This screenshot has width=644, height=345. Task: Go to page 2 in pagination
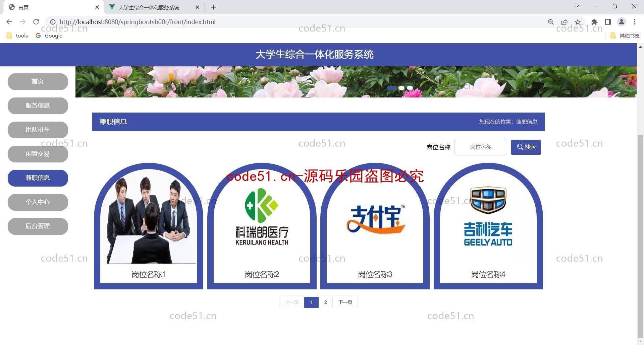click(325, 302)
